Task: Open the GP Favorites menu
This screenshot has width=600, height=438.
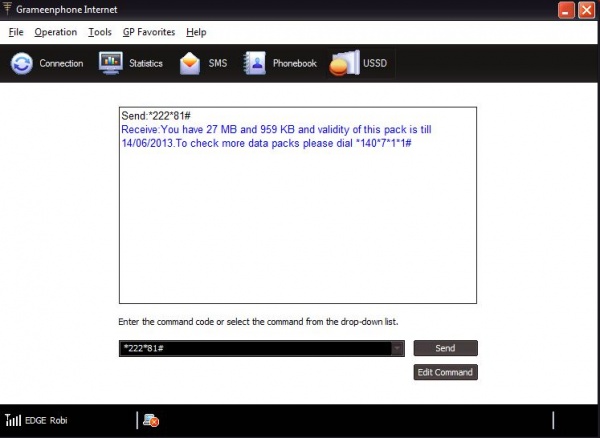Action: 149,32
